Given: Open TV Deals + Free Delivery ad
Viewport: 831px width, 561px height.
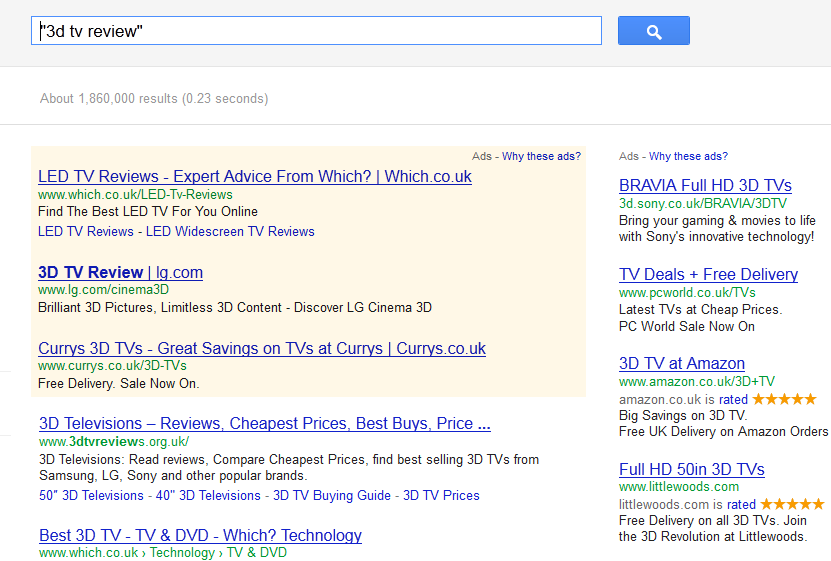Looking at the screenshot, I should [x=708, y=274].
